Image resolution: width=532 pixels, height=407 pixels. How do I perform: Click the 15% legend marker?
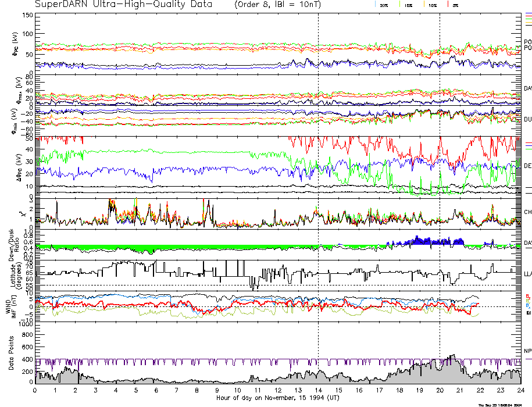click(408, 5)
